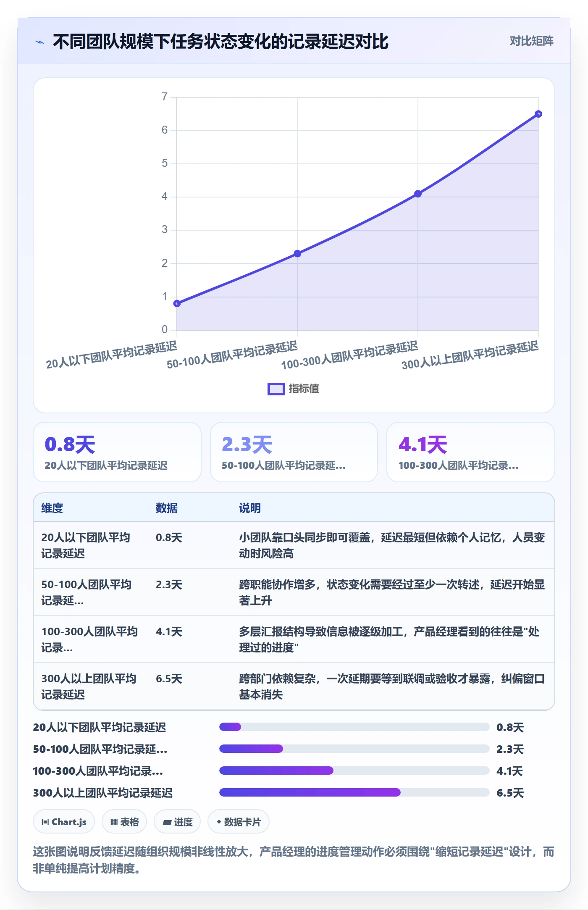Viewport: 588px width, 910px height.
Task: Select the 2.3 data point on chart
Action: [x=297, y=253]
